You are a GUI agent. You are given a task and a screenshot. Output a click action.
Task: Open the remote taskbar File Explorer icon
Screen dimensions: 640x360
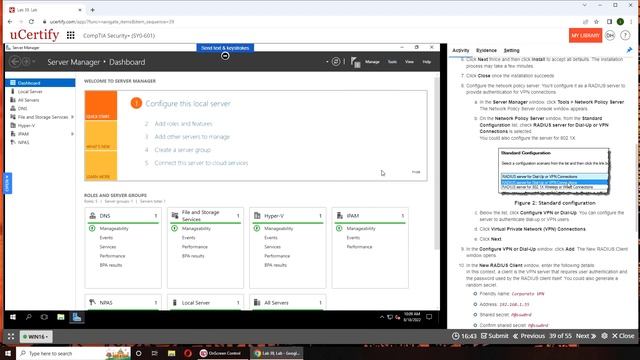tap(60, 317)
